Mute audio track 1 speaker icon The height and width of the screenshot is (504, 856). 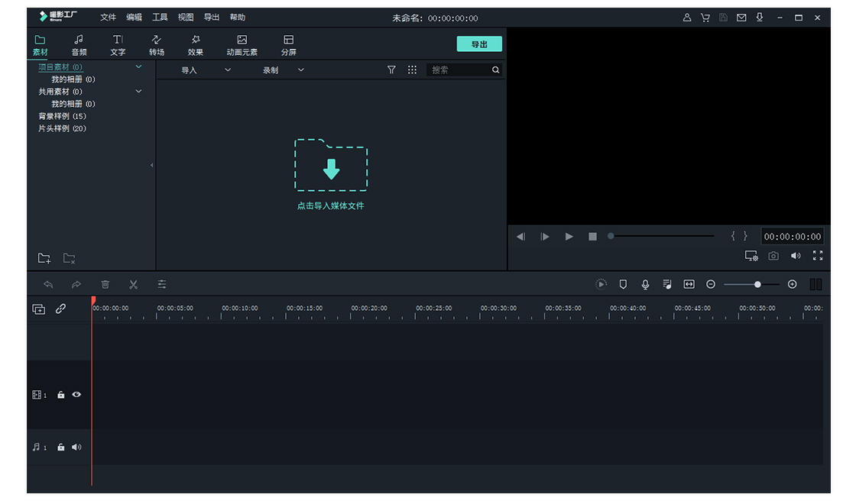(x=76, y=447)
